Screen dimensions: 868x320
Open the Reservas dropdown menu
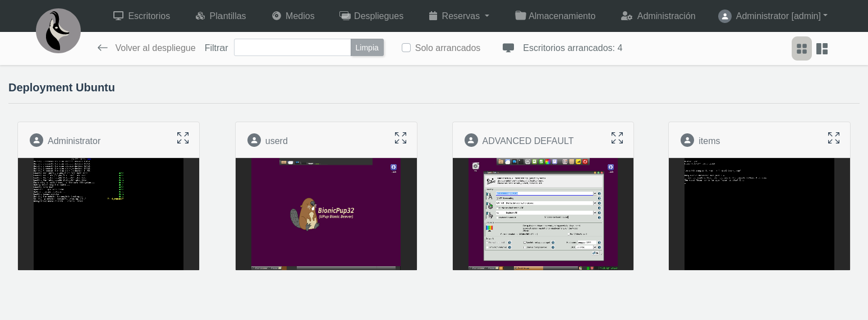tap(459, 16)
